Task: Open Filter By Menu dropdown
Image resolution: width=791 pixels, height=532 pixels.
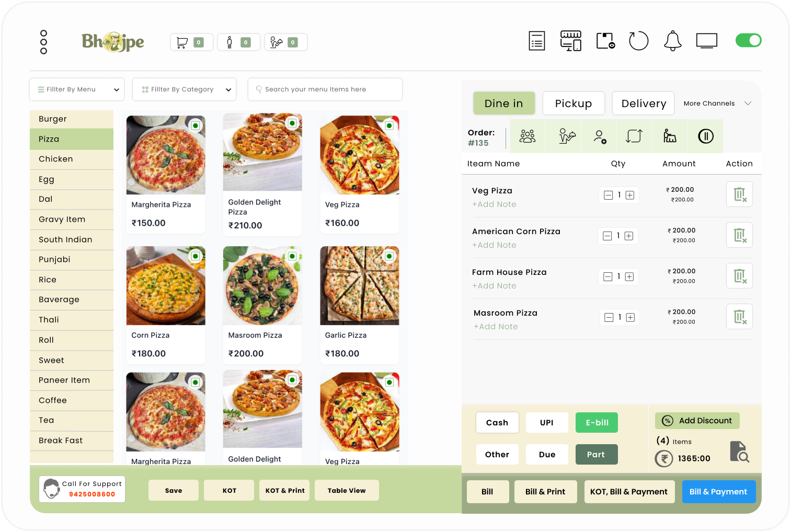Action: (77, 89)
